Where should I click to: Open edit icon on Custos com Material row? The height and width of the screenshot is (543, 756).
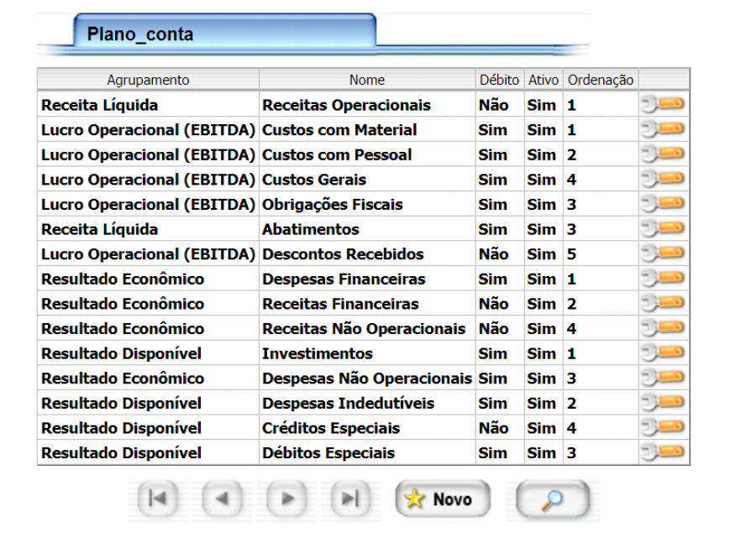(663, 129)
